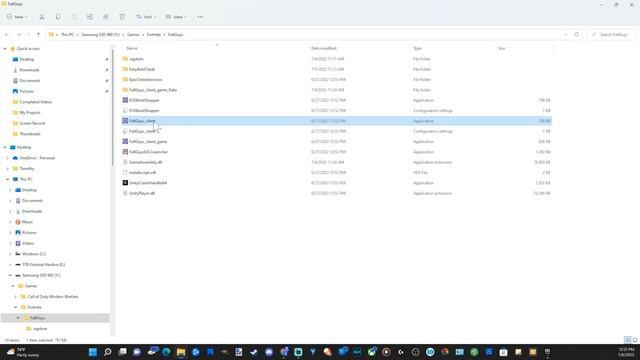Image resolution: width=640 pixels, height=360 pixels.
Task: Click the Cut scissors icon in toolbar
Action: pyautogui.click(x=42, y=17)
